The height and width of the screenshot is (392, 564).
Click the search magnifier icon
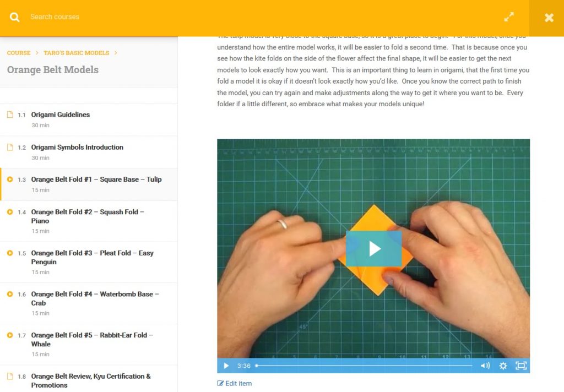coord(14,17)
